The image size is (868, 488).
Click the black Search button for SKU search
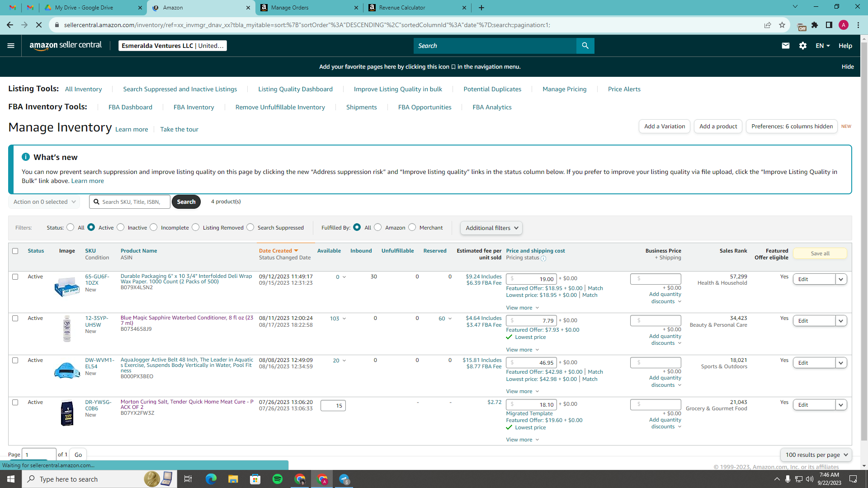click(x=186, y=202)
